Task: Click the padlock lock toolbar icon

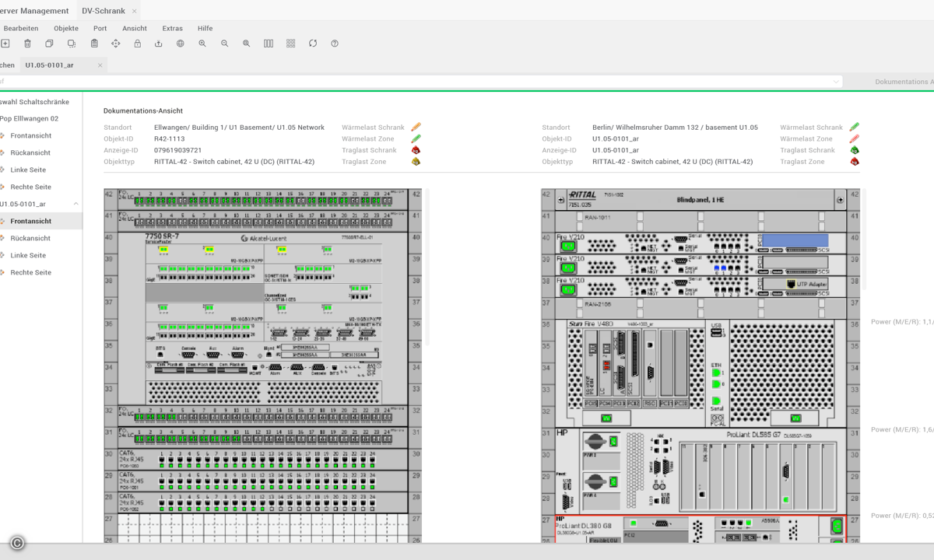Action: [x=138, y=44]
